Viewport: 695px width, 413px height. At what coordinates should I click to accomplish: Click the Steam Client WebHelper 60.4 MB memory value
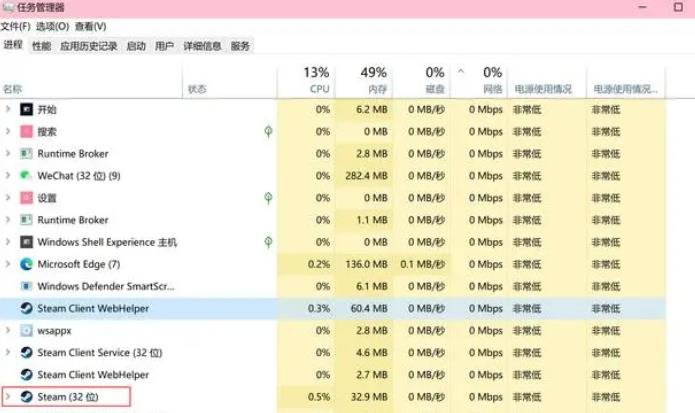tap(369, 308)
